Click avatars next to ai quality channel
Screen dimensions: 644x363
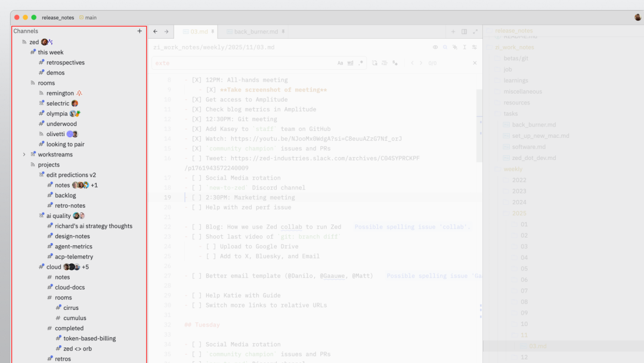(79, 216)
